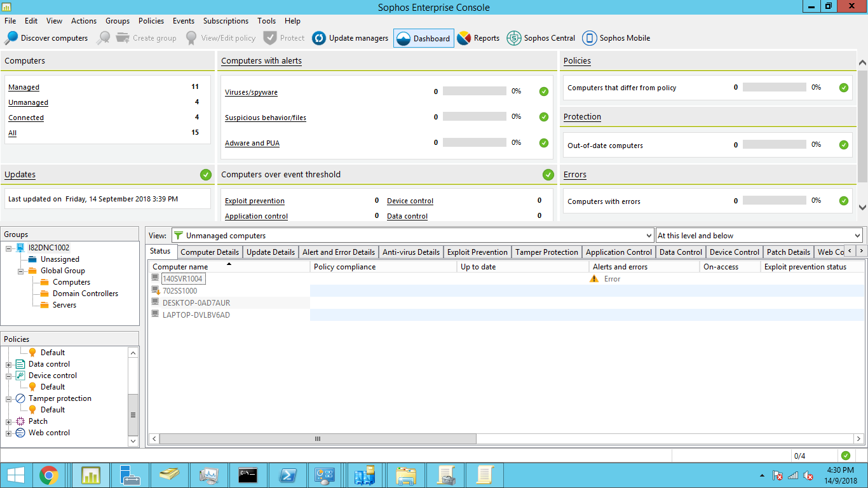The image size is (868, 488).
Task: Open Google Chrome from the taskbar
Action: pyautogui.click(x=49, y=475)
